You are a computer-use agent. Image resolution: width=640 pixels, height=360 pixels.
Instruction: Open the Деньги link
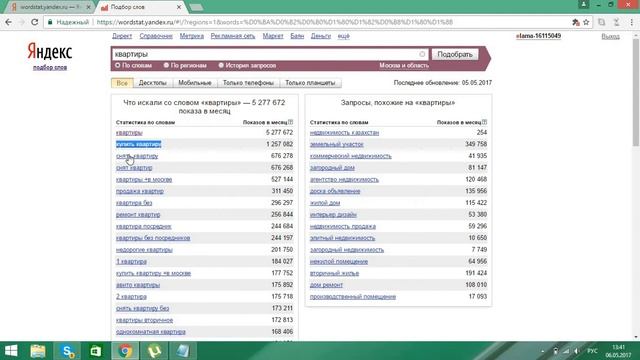(320, 36)
